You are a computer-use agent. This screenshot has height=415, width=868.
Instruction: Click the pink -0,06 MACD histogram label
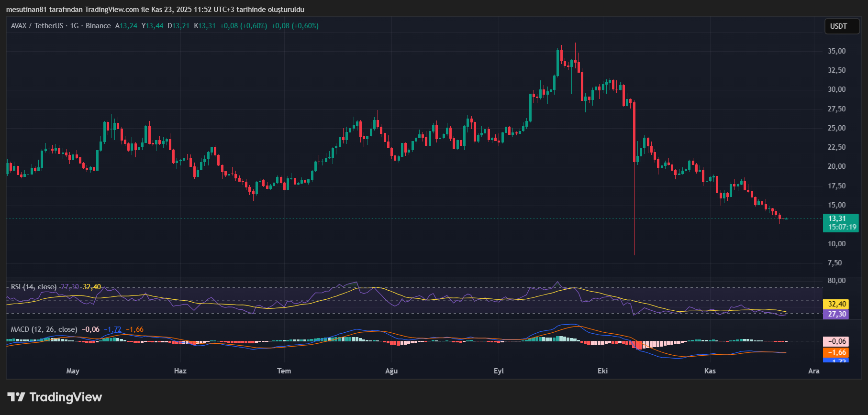pyautogui.click(x=837, y=341)
